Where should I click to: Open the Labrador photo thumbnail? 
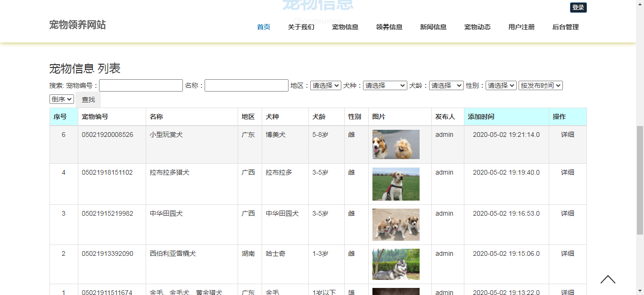(396, 184)
